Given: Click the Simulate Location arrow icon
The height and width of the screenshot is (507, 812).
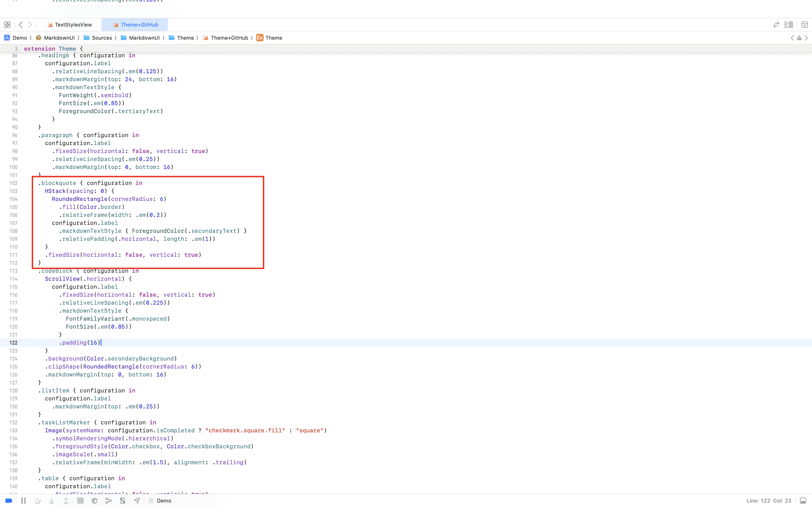Looking at the screenshot, I should click(137, 501).
